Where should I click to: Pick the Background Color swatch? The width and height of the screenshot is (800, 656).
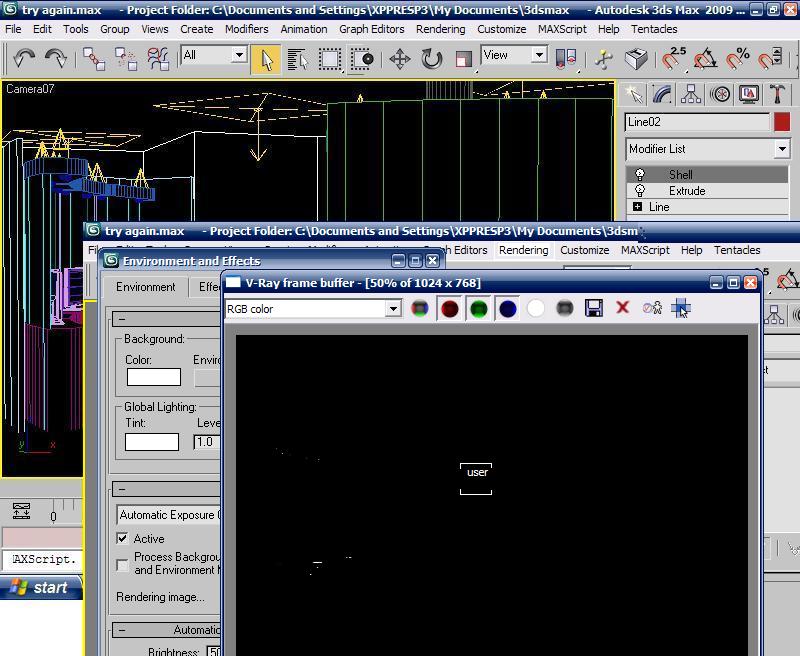click(x=154, y=377)
